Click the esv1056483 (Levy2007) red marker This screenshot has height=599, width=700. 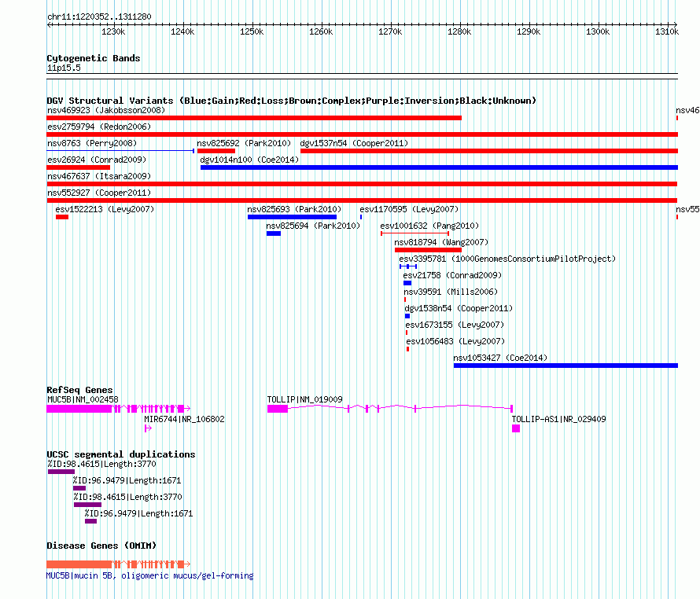407,349
